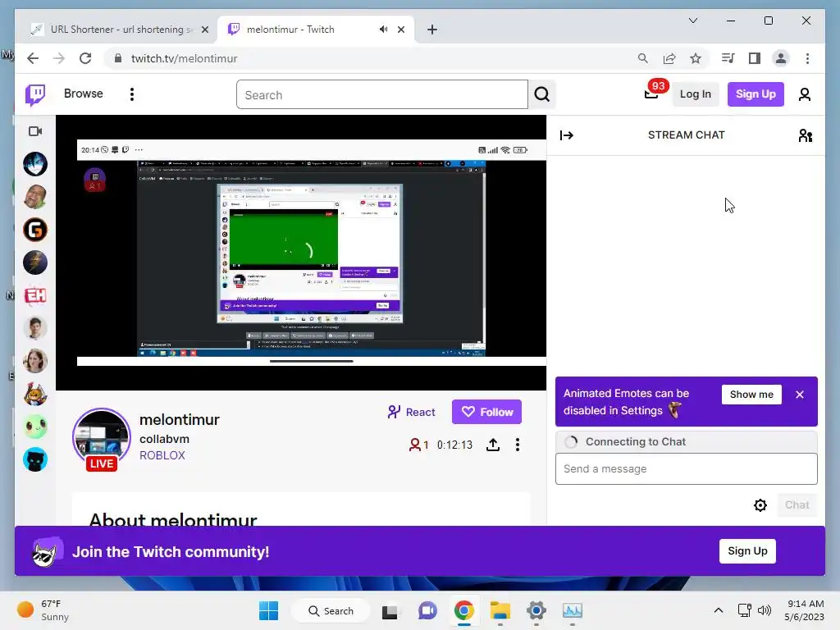This screenshot has height=630, width=840.
Task: Open the weather widget showing 67°F
Action: pyautogui.click(x=43, y=610)
